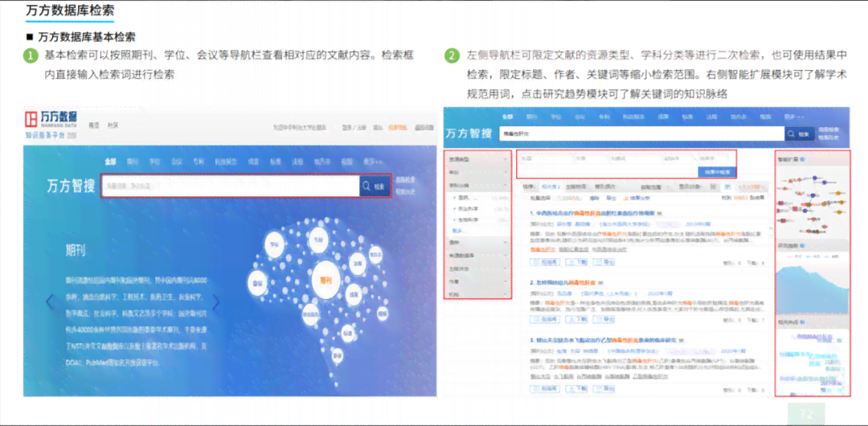The width and height of the screenshot is (868, 426).
Task: Select 更多>> tab on homepage search bar
Action: point(373,162)
